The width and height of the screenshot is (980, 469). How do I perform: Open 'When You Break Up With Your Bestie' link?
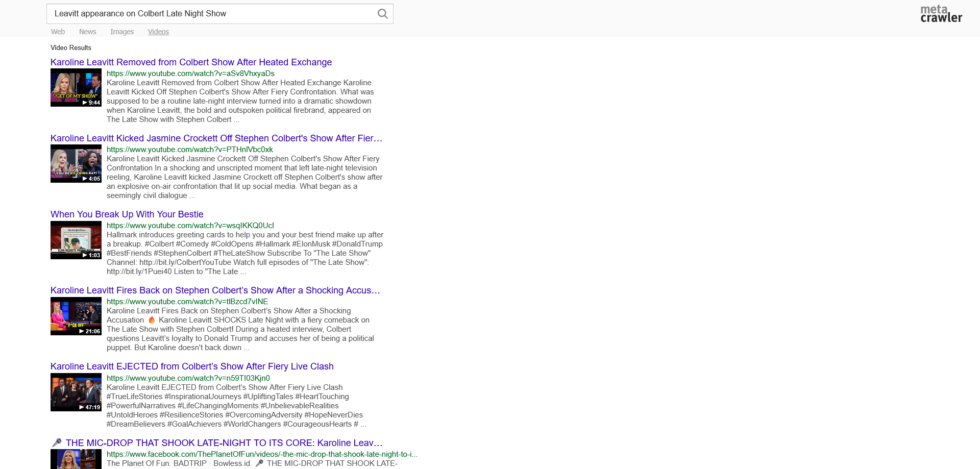tap(127, 214)
